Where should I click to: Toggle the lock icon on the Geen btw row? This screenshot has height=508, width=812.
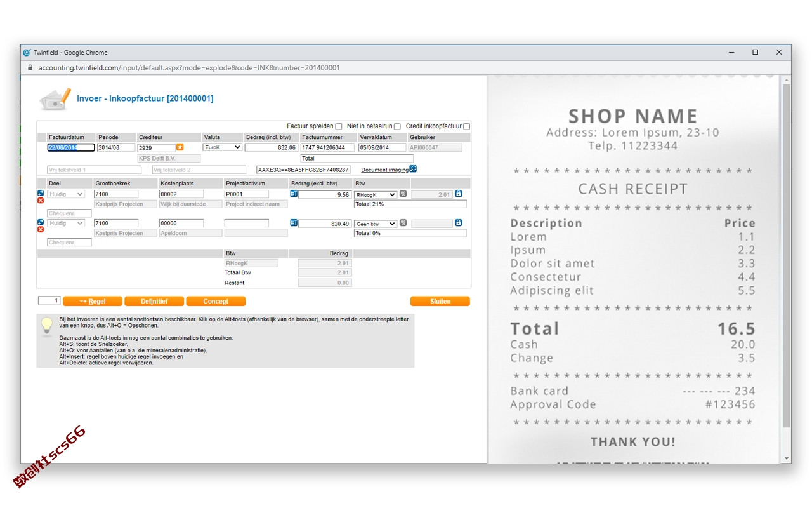pyautogui.click(x=459, y=223)
